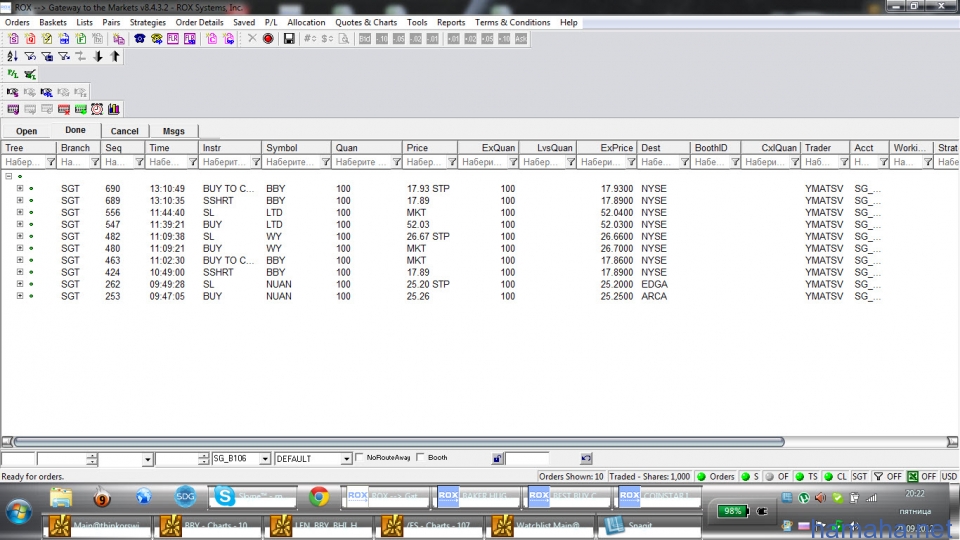Screen dimensions: 960x540
Task: Click the undo arrow icon in order bar
Action: pyautogui.click(x=586, y=458)
